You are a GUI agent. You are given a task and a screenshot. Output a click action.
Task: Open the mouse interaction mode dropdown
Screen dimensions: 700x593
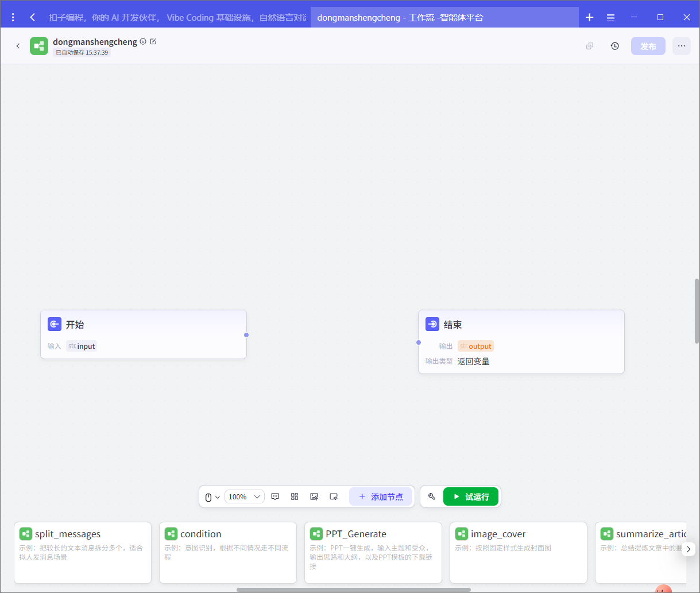[212, 497]
